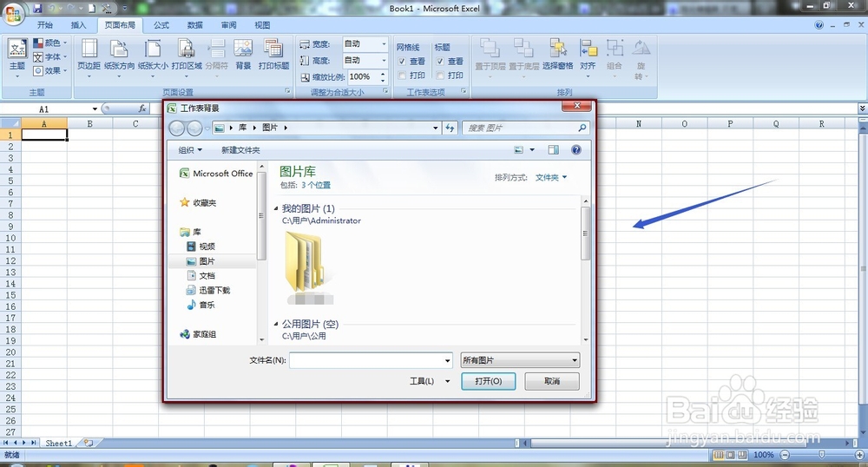Image resolution: width=868 pixels, height=467 pixels.
Task: Open the file name history dropdown
Action: [447, 361]
